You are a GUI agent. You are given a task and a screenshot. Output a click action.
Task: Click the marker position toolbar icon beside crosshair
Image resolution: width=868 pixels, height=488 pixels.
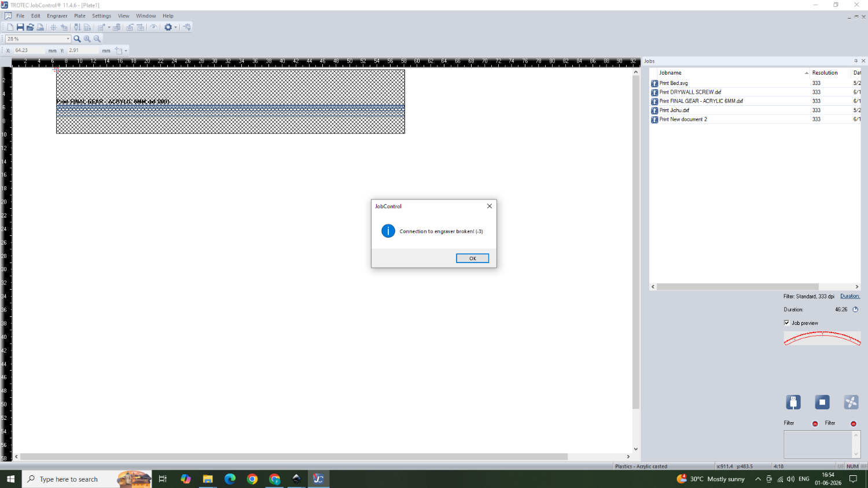[x=64, y=27]
